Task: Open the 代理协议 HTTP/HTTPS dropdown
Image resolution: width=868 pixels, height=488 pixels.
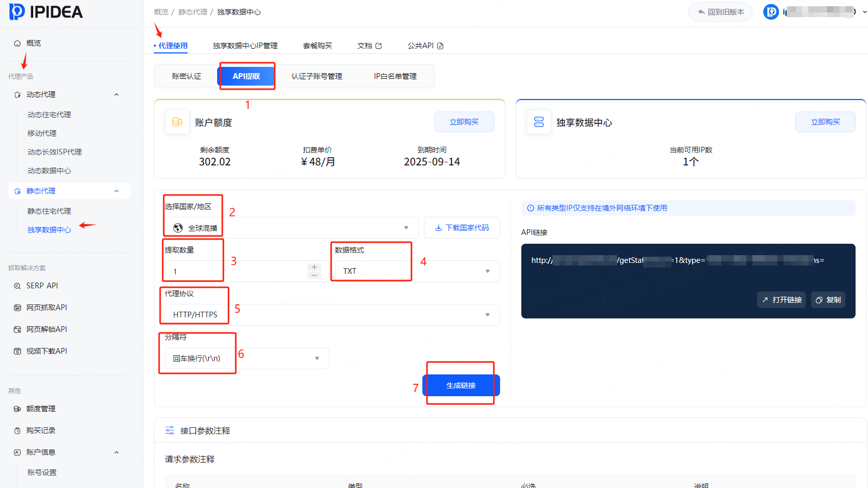Action: point(332,315)
